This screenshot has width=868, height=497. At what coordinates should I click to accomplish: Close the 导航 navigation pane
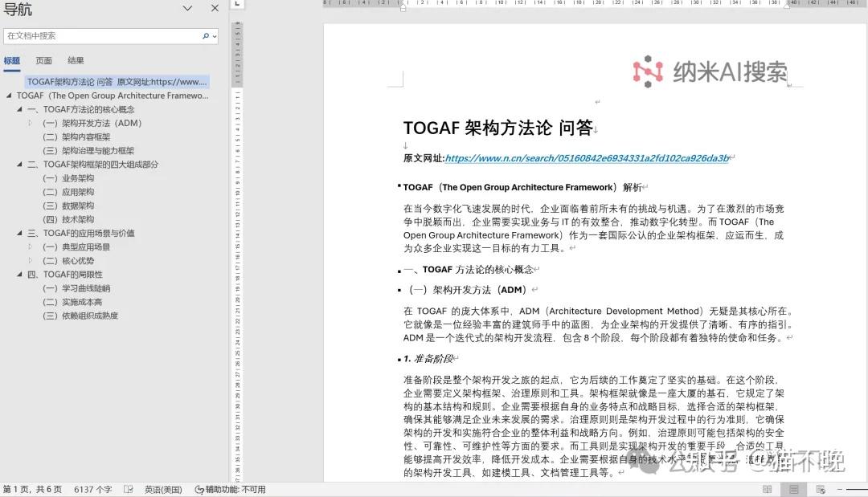[215, 8]
